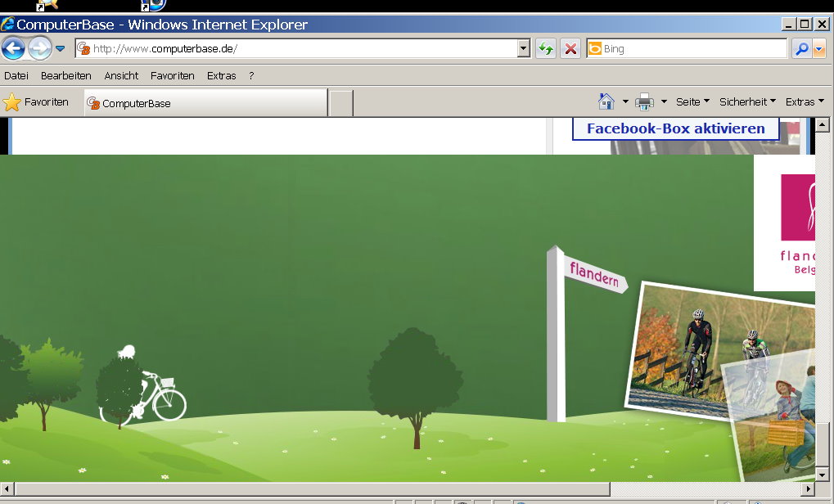
Task: Open the Ansicht menu
Action: (121, 75)
